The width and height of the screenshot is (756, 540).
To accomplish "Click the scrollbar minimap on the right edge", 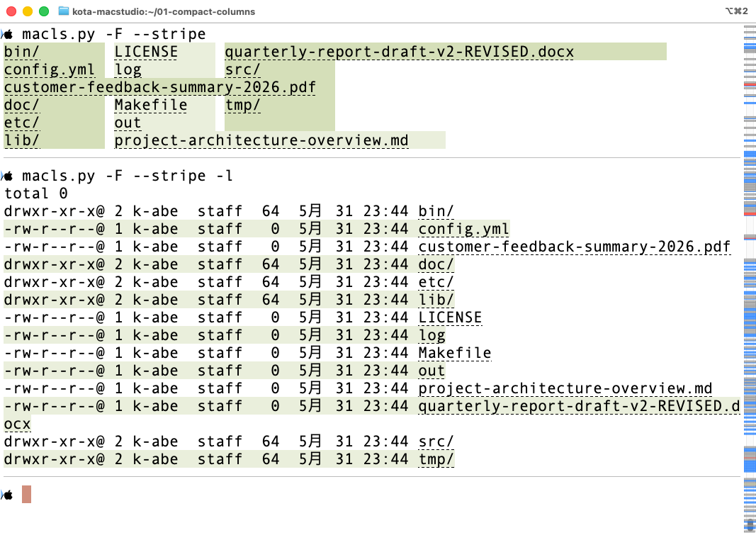I will [749, 279].
